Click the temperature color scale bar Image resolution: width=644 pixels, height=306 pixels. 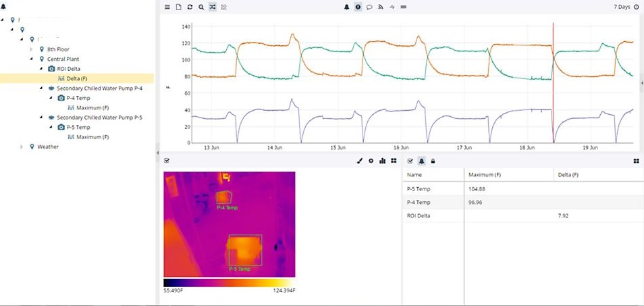point(230,283)
